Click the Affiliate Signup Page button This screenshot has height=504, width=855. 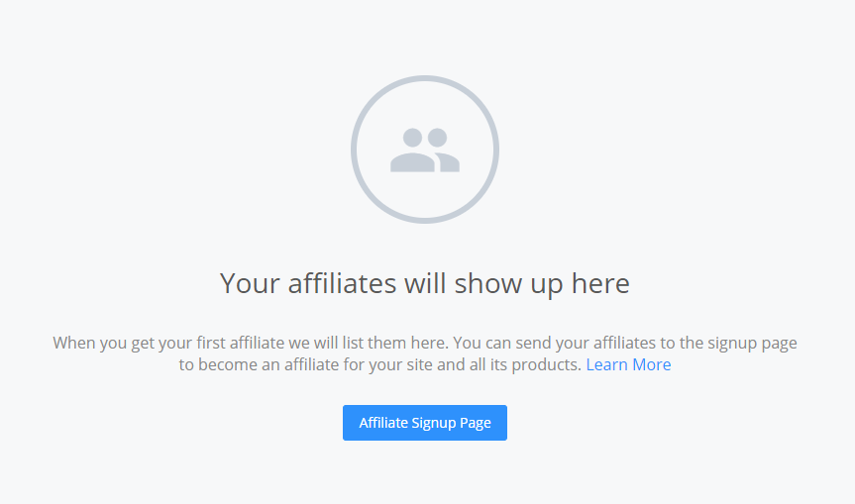click(x=425, y=423)
